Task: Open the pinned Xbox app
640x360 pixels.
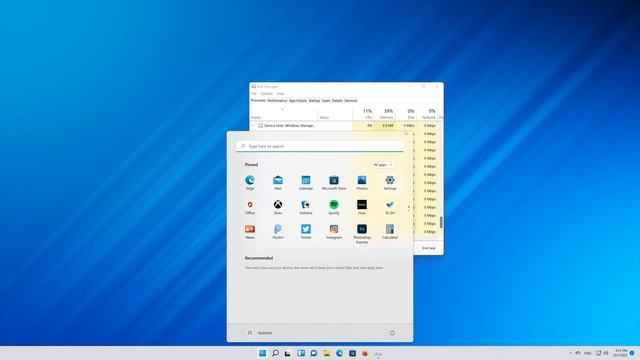Action: pos(278,207)
